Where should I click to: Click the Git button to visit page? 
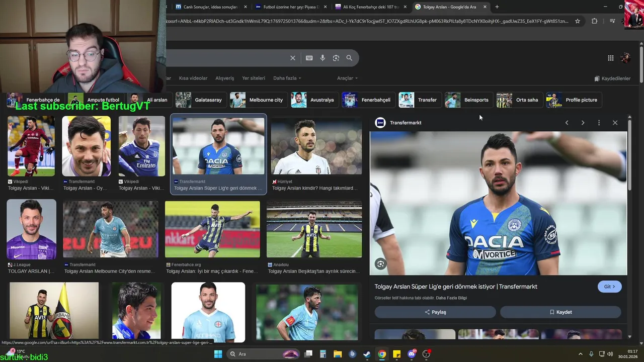click(x=610, y=287)
